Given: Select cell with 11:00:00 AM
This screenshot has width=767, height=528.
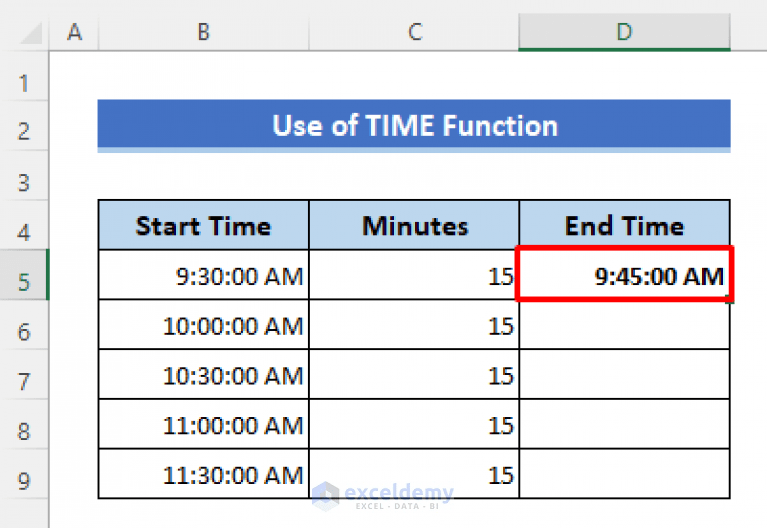Looking at the screenshot, I should (x=203, y=425).
